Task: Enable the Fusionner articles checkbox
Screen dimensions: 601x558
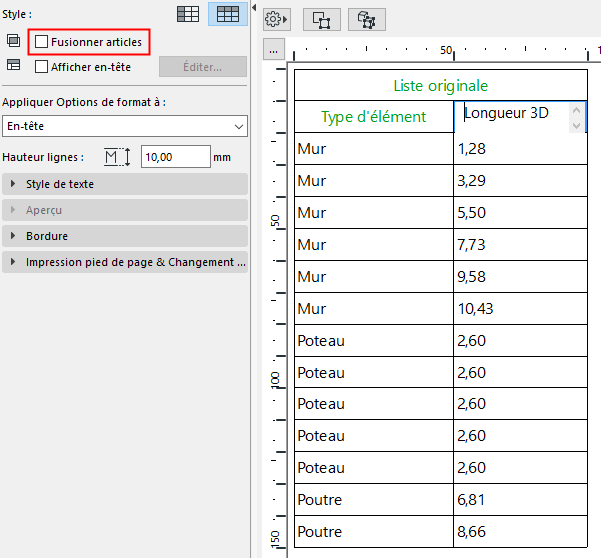Action: [x=42, y=42]
